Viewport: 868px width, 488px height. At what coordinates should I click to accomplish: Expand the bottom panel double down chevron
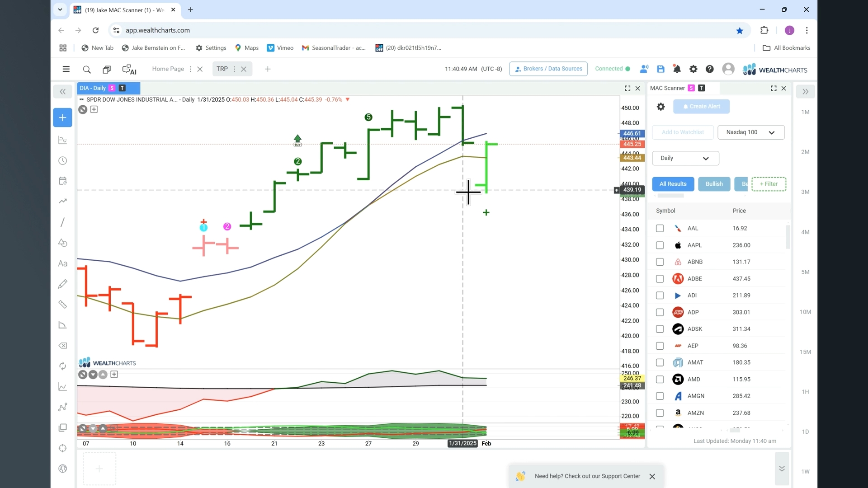(782, 469)
